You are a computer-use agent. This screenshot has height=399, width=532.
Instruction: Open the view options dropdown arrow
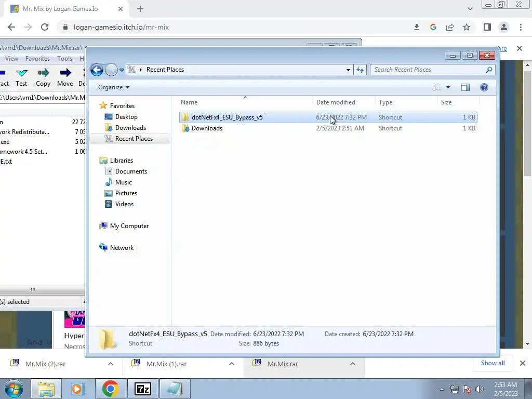click(x=448, y=87)
